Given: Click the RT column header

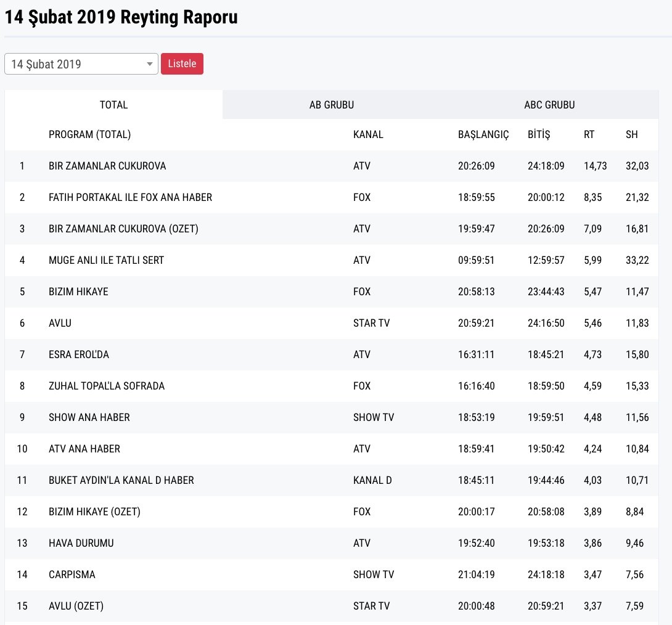Looking at the screenshot, I should pyautogui.click(x=589, y=134).
